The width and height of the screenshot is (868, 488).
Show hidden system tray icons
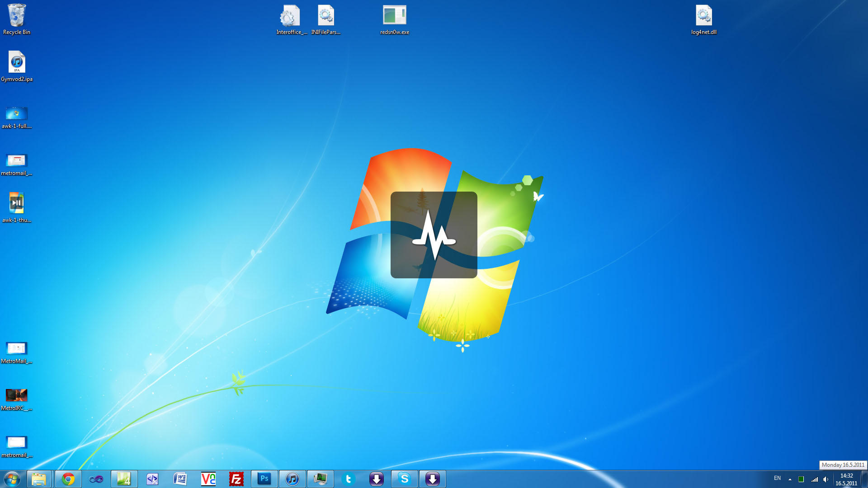pos(790,479)
